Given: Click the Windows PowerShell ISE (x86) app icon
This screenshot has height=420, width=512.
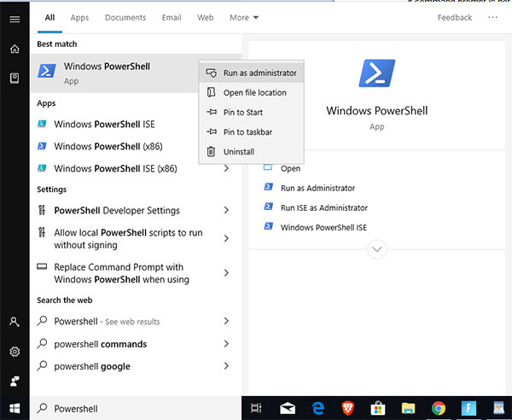Looking at the screenshot, I should click(42, 168).
